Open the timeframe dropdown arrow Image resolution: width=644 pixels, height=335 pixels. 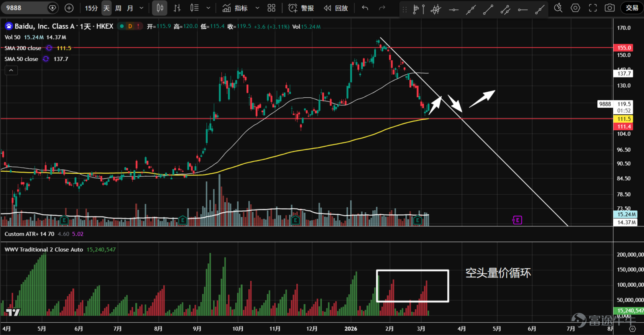(141, 8)
